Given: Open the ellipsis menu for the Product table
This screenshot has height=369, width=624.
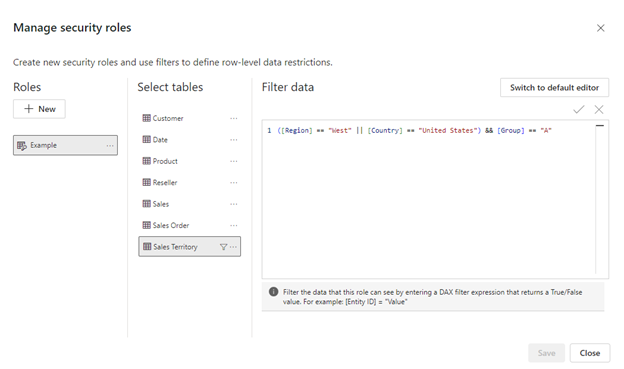Looking at the screenshot, I should pos(234,161).
